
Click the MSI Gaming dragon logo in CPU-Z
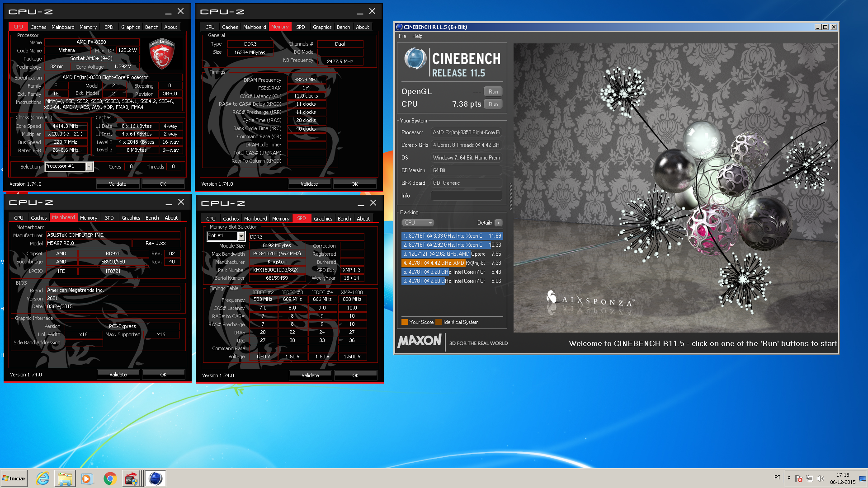point(161,53)
